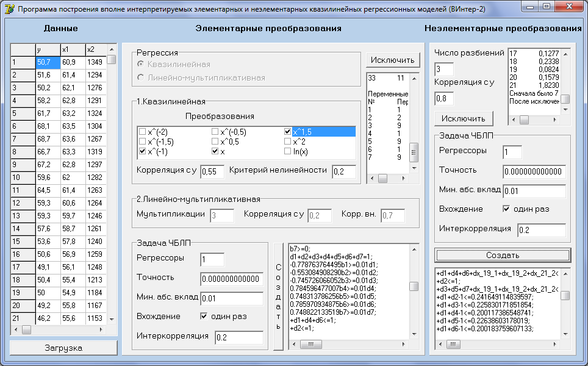Click the Создать button in right panel
Screen dimensions: 588x366
click(x=503, y=255)
